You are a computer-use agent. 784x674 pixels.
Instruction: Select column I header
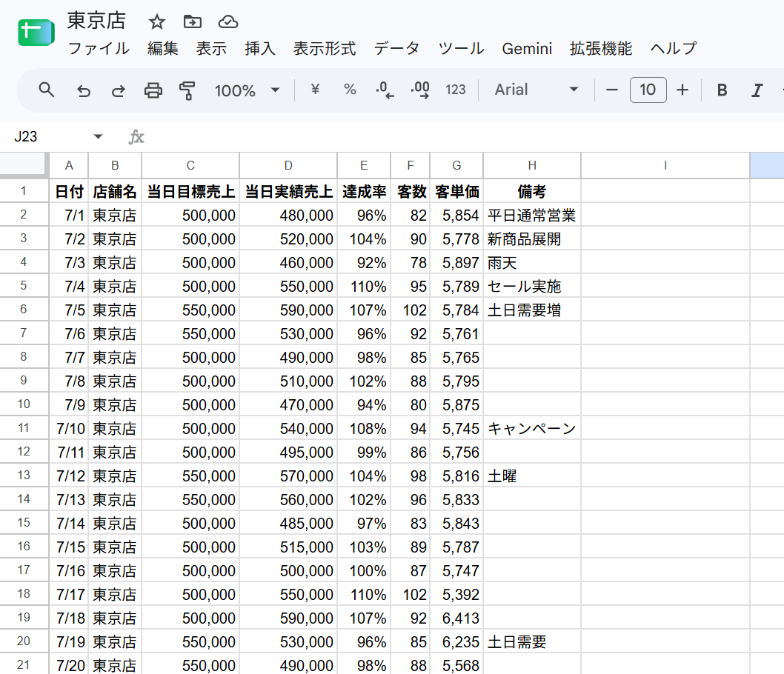pos(665,165)
